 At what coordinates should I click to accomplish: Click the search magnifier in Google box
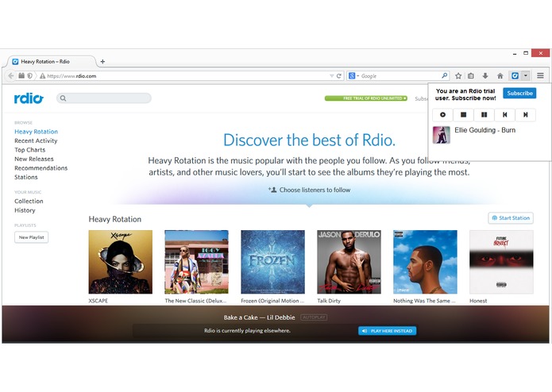point(445,75)
